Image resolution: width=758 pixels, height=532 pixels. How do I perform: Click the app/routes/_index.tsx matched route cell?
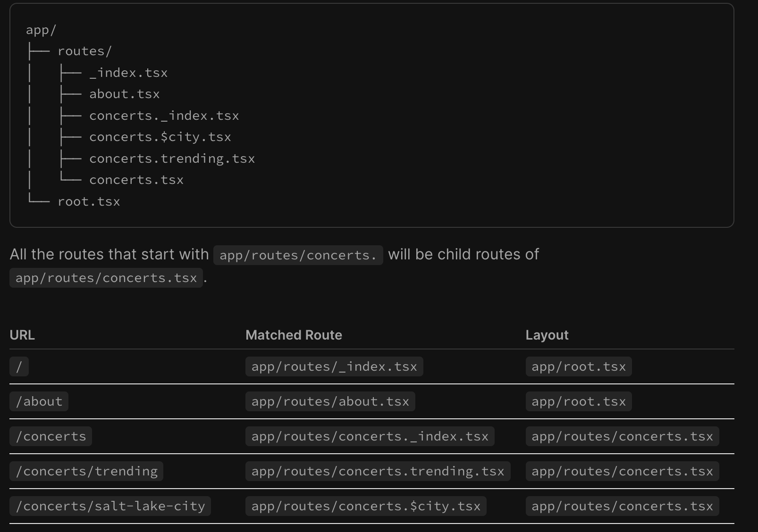(334, 367)
